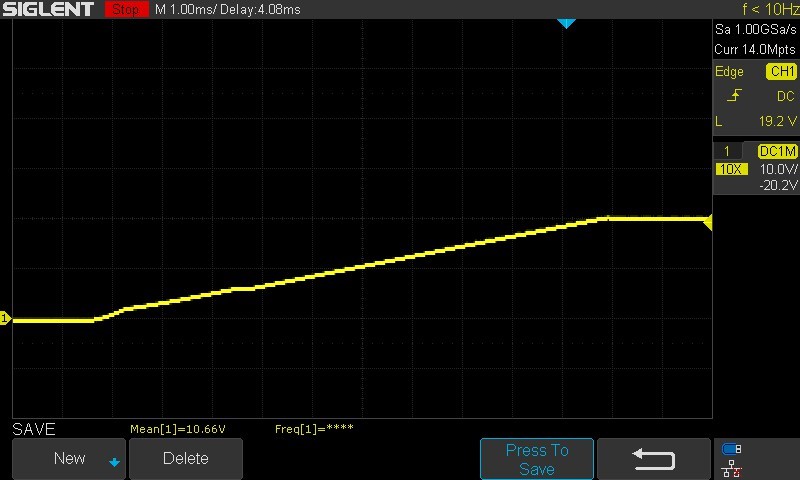Click the Edge trigger type label
The width and height of the screenshot is (800, 480).
click(x=729, y=71)
